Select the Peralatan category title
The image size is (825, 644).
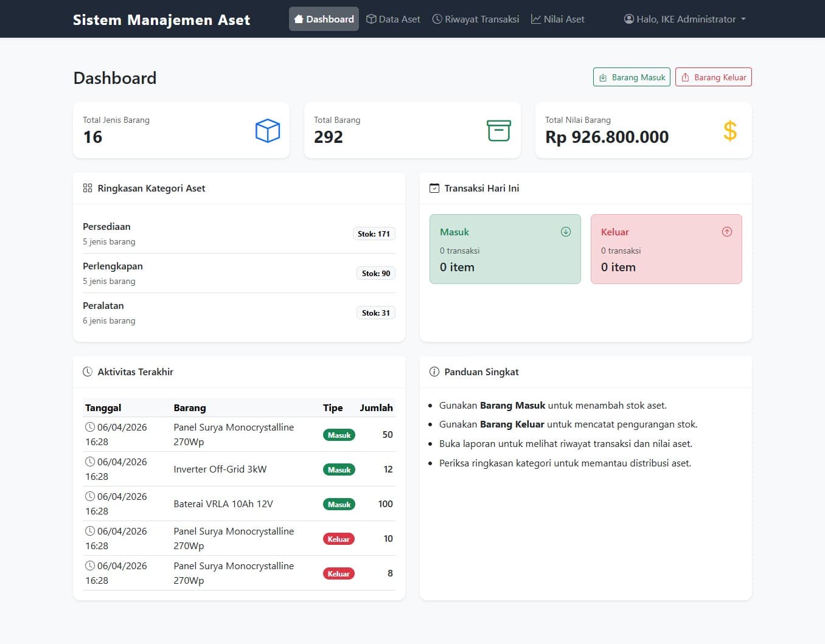103,305
